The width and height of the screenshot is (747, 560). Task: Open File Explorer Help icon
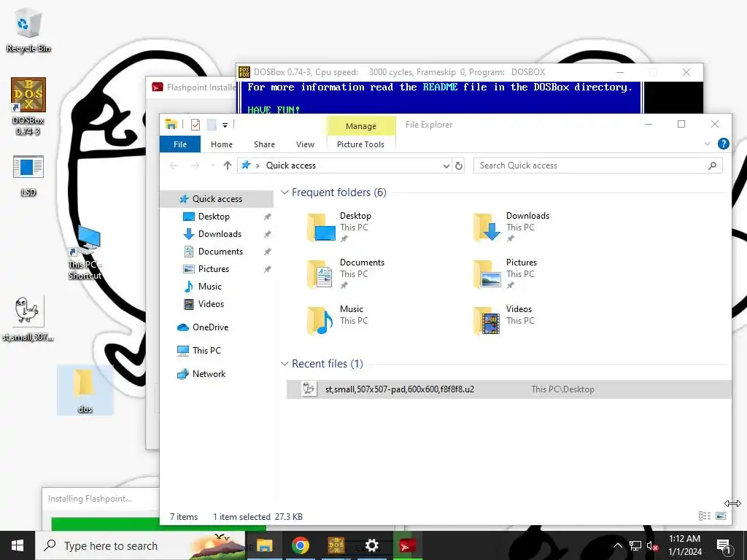[x=723, y=144]
